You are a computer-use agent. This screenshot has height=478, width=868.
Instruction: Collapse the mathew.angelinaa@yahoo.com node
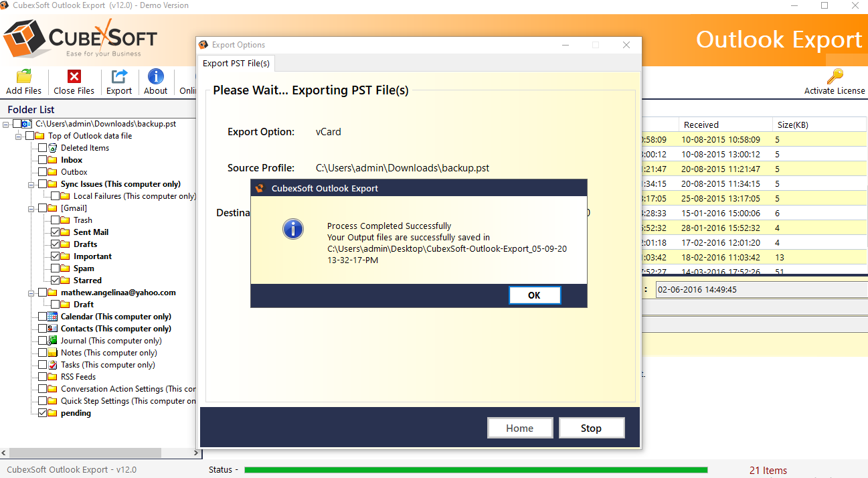(x=31, y=293)
